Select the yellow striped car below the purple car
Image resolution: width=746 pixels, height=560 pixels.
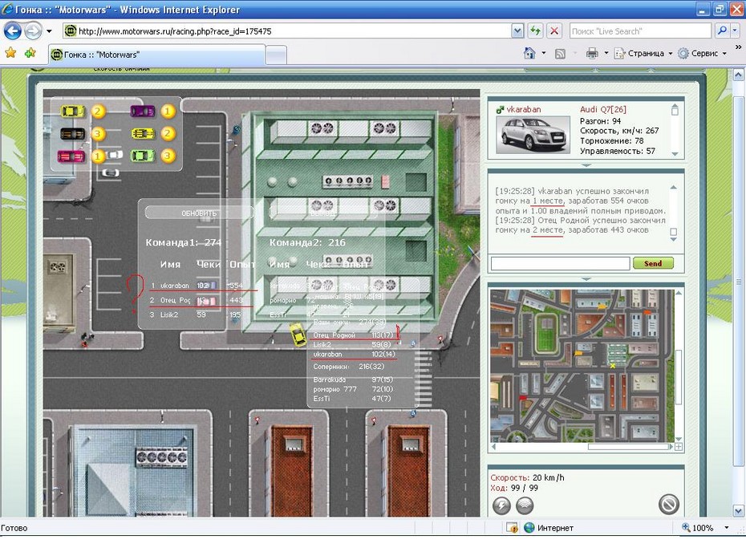click(144, 134)
